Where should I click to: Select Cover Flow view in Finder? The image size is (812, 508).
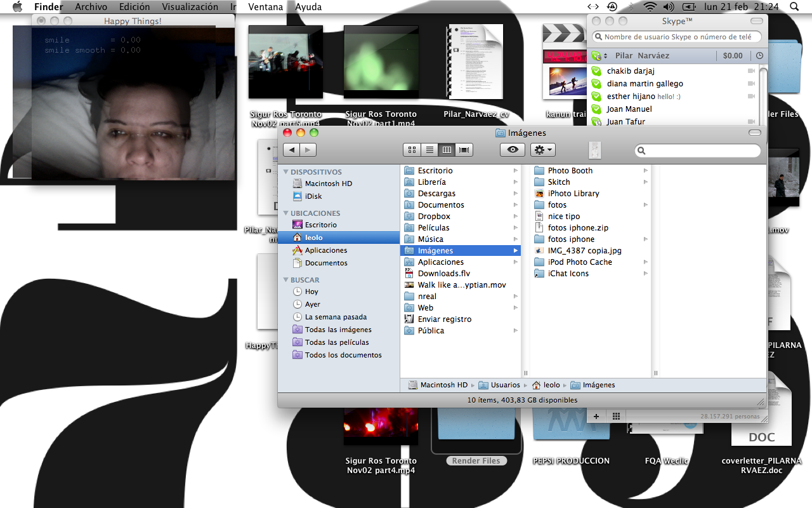464,150
